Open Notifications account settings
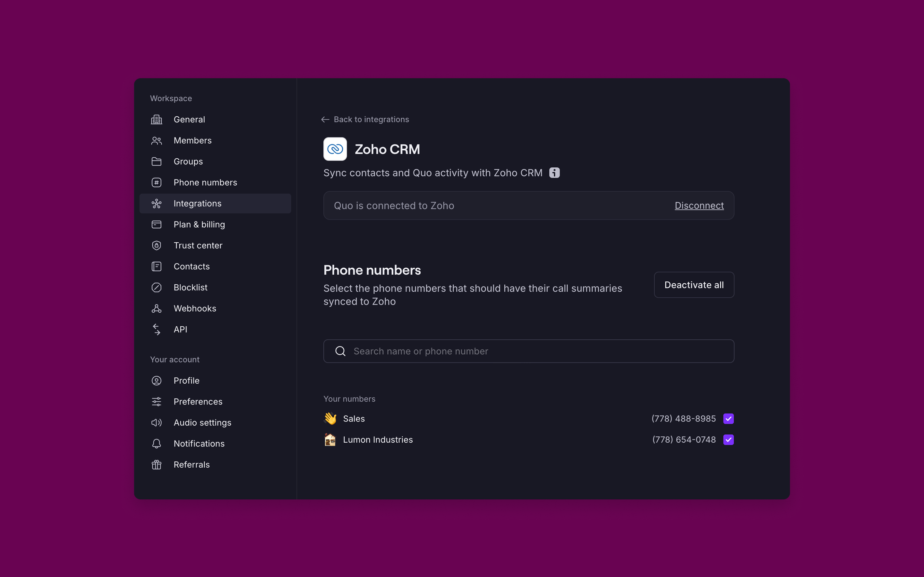Image resolution: width=924 pixels, height=577 pixels. click(199, 443)
